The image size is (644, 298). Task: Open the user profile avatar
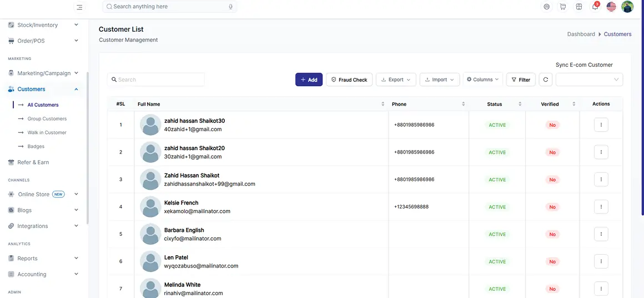627,7
